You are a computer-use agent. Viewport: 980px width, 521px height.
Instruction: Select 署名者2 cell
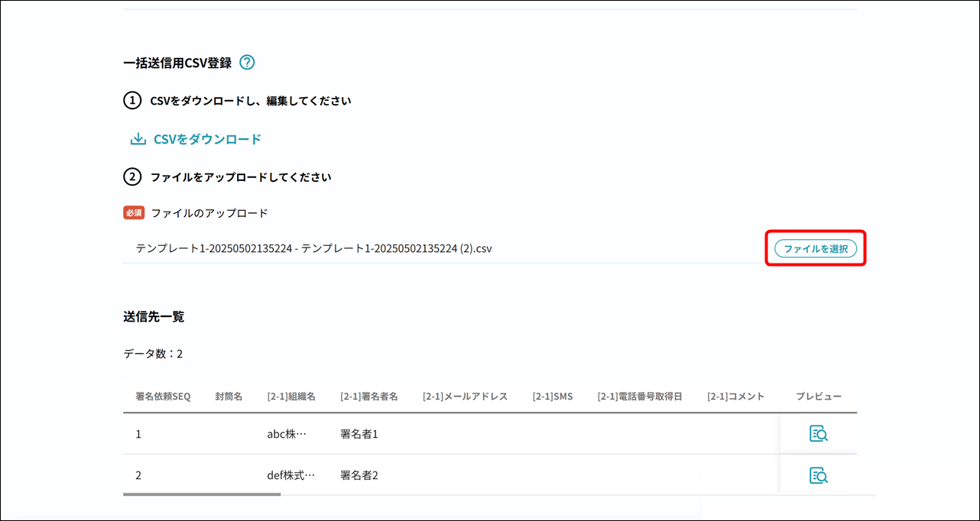point(359,475)
